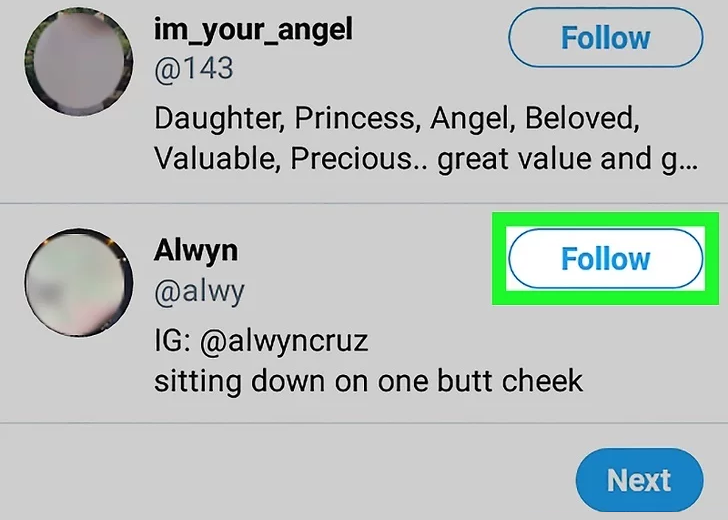Follow the im_your_angel account
Image resolution: width=728 pixels, height=520 pixels.
coord(605,38)
